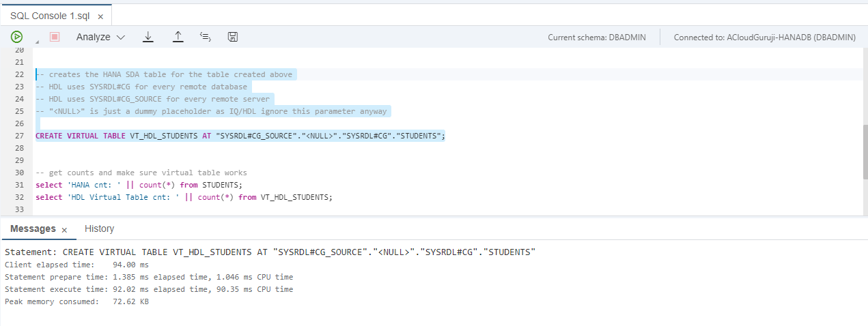
Task: Click Connected to: ACloudGuruji-HANADB label
Action: coord(764,38)
